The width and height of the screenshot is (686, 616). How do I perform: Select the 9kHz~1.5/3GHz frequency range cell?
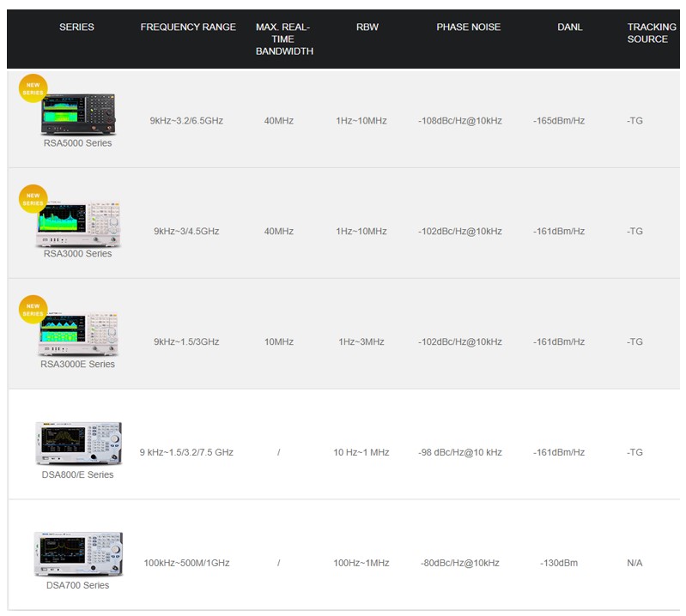point(186,341)
